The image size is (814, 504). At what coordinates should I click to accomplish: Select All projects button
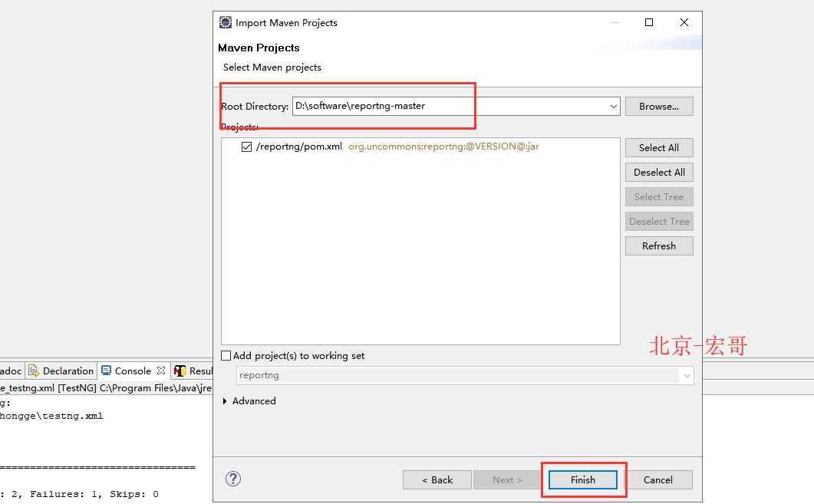(x=659, y=148)
